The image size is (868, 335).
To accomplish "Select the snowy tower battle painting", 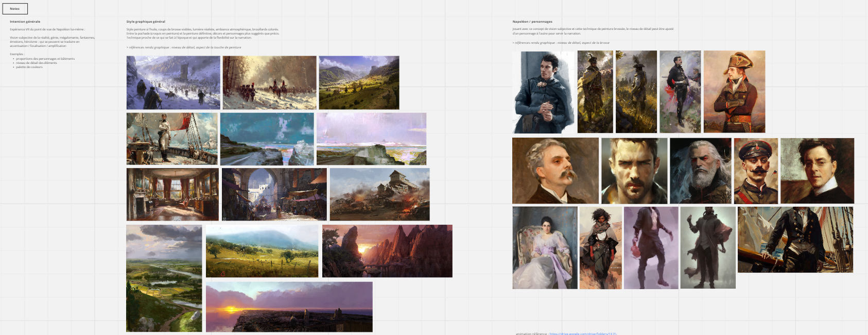I will click(173, 82).
